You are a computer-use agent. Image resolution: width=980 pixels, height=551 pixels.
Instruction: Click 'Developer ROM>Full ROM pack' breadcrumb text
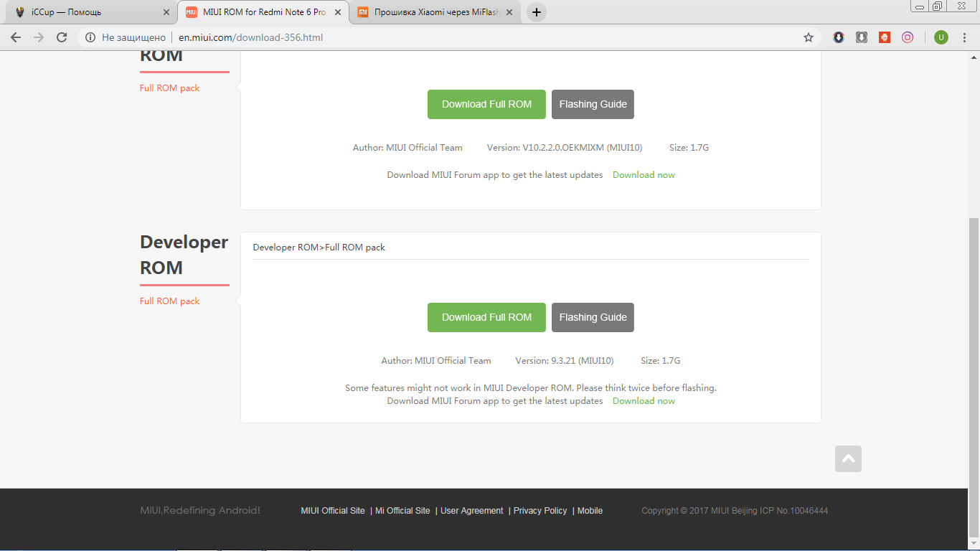(319, 248)
